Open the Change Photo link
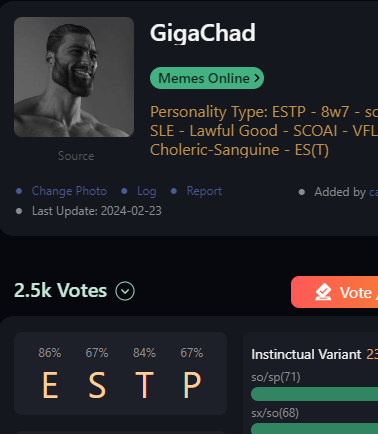 pos(69,191)
